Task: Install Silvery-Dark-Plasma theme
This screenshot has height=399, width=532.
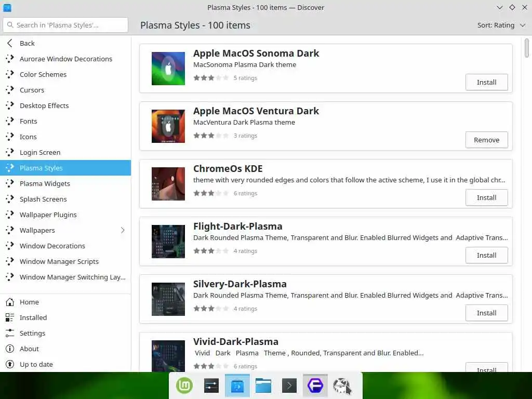Action: pos(486,313)
